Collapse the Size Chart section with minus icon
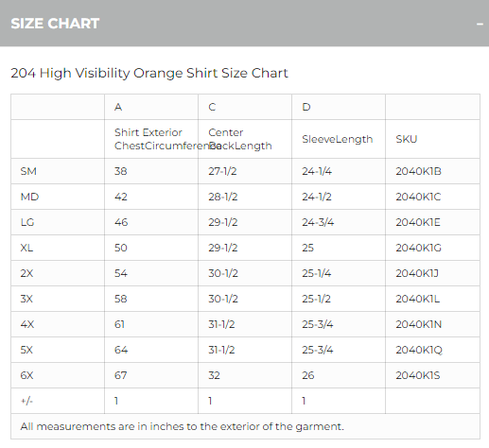Viewport: 489px width, 448px height. pos(480,24)
